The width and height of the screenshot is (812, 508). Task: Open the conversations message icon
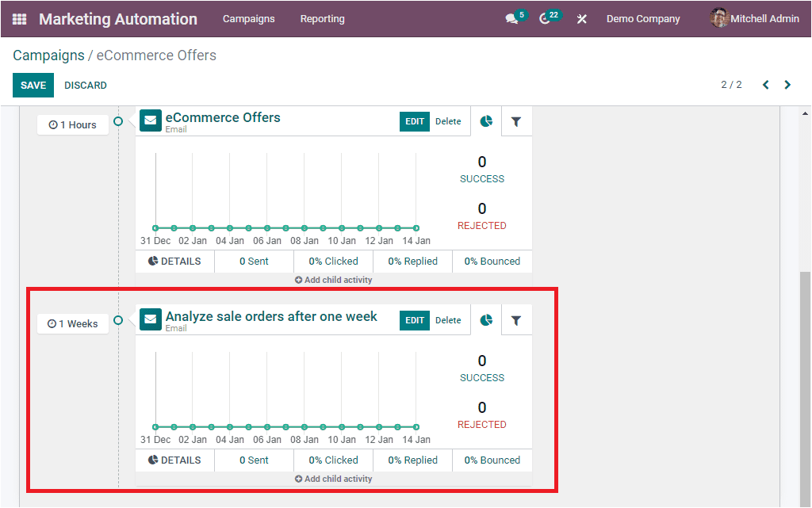[511, 18]
